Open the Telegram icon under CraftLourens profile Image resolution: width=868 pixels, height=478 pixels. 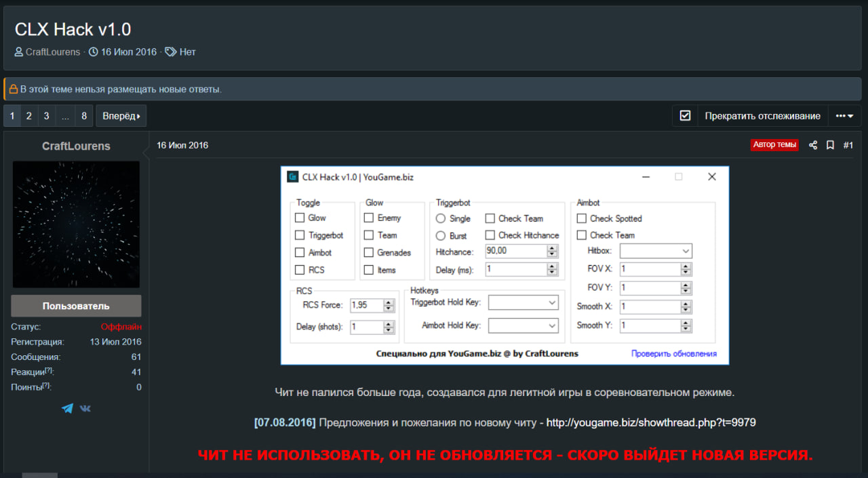(x=67, y=408)
